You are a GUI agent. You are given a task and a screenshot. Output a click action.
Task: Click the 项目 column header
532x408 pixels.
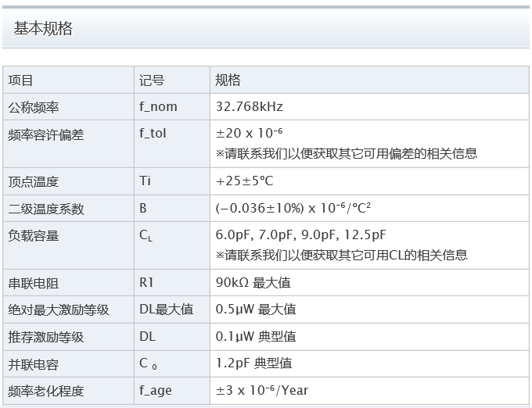pyautogui.click(x=21, y=80)
